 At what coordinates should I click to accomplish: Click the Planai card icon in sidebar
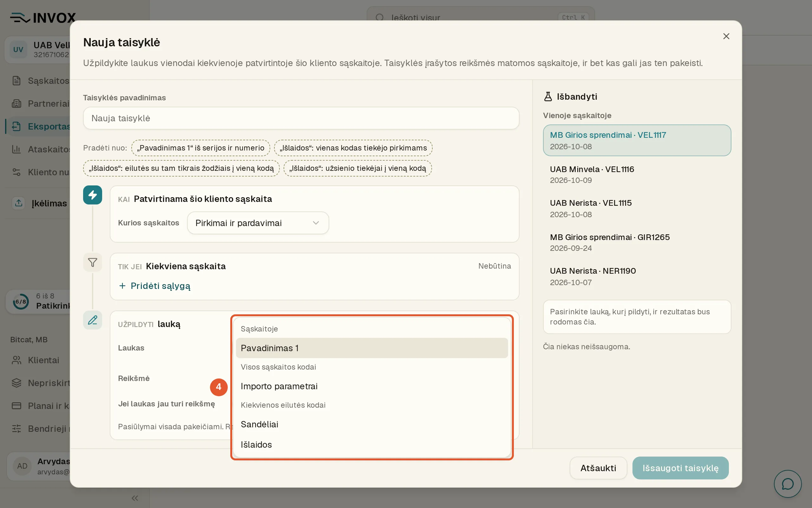(x=16, y=406)
